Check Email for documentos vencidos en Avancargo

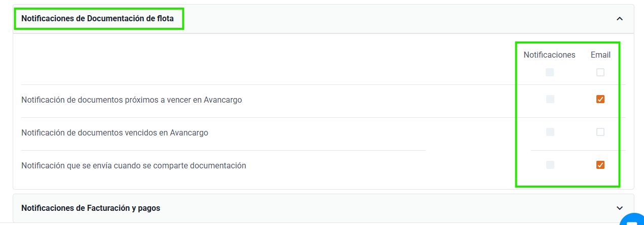click(600, 132)
